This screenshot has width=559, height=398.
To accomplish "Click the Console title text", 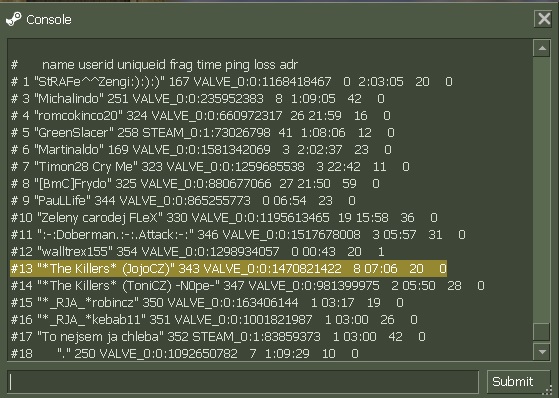I will point(49,20).
